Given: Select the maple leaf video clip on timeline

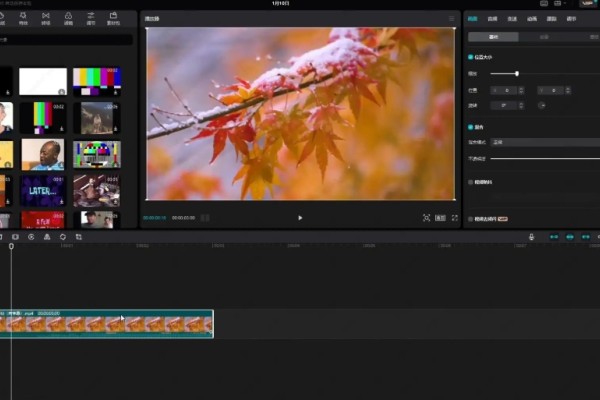Looking at the screenshot, I should click(106, 324).
